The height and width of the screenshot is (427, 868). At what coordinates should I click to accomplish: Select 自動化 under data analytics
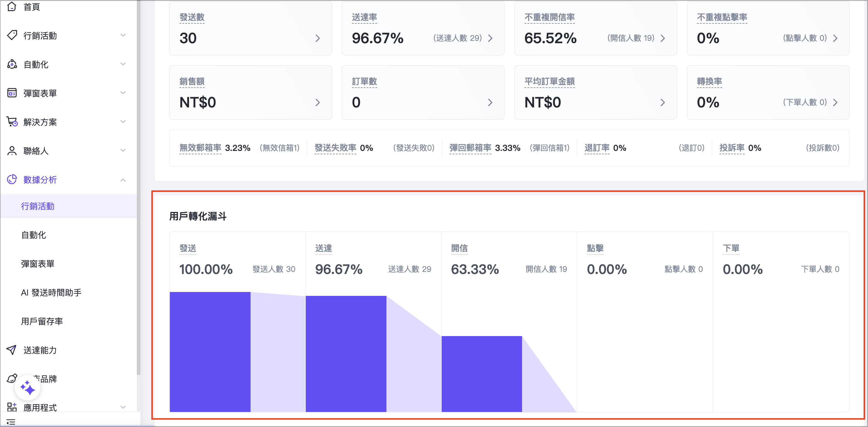tap(34, 235)
